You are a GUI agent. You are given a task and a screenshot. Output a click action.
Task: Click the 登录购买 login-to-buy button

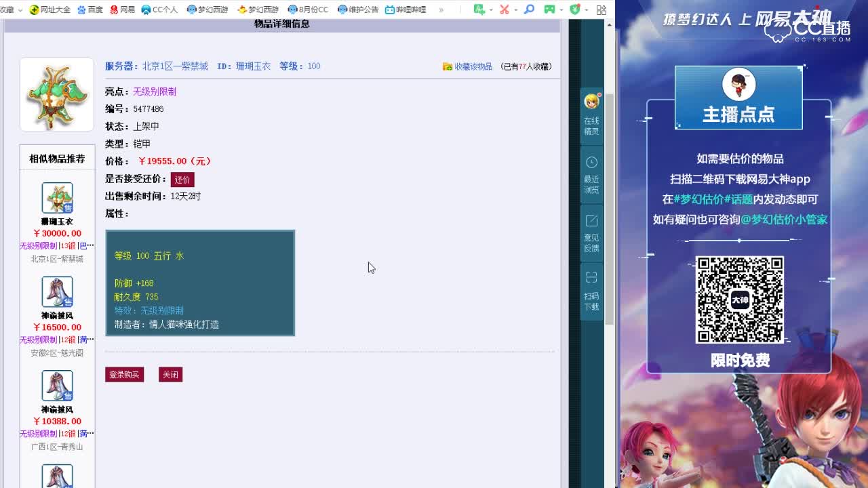click(124, 374)
